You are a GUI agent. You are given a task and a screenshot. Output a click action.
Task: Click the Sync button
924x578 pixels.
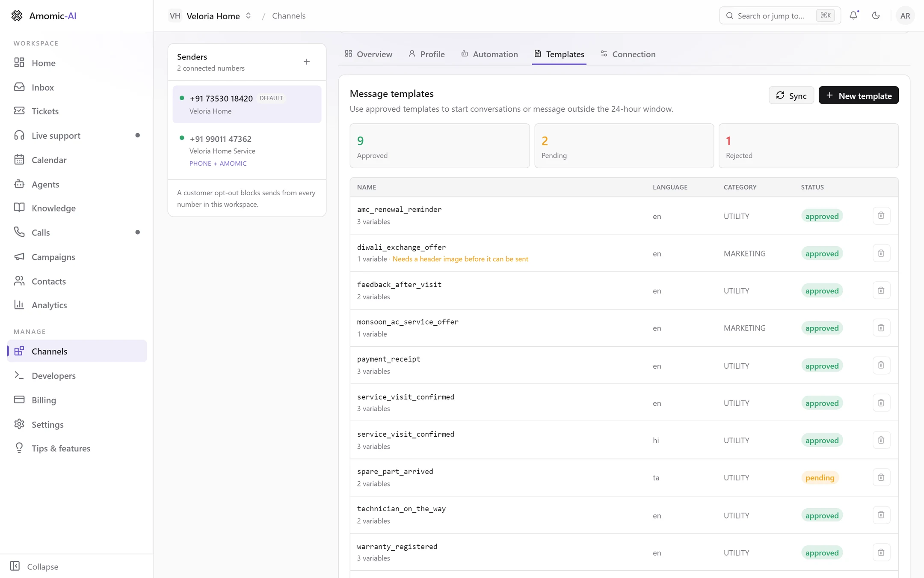[x=791, y=95]
